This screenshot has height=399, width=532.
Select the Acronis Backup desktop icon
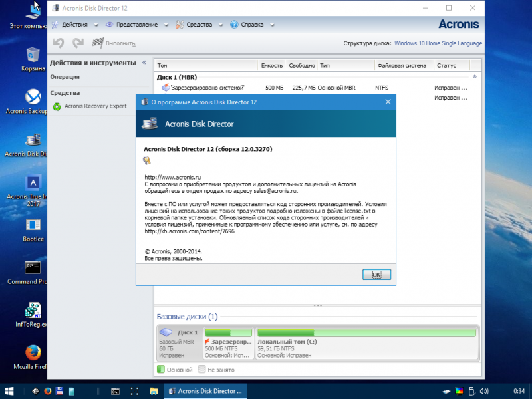coord(27,102)
